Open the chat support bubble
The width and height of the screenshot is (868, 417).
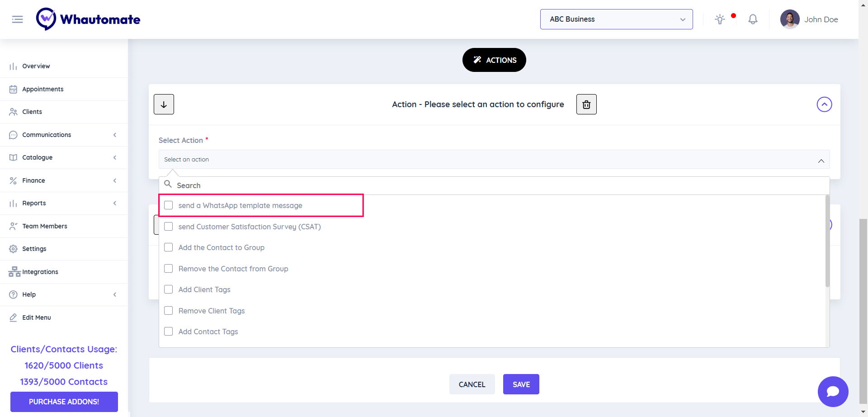point(833,391)
